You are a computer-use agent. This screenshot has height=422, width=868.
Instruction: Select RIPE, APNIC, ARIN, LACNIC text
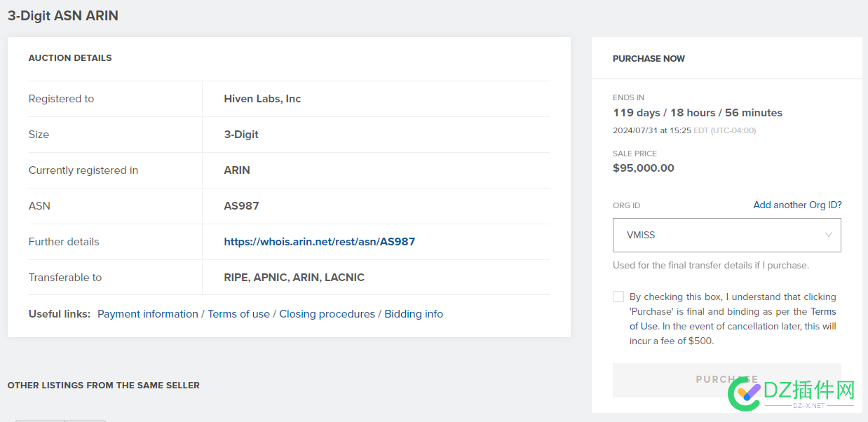(x=294, y=277)
